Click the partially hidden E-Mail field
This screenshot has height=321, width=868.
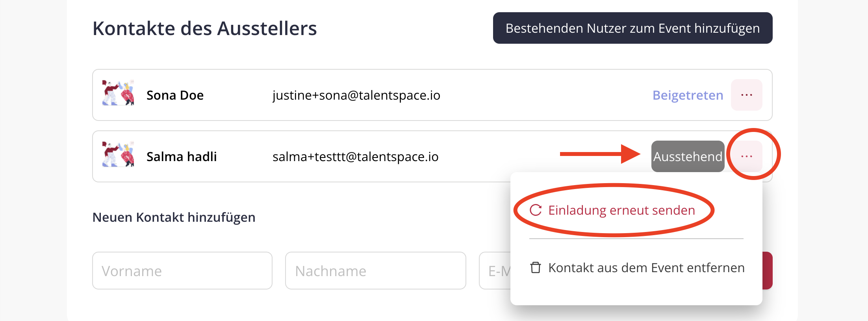(x=495, y=271)
